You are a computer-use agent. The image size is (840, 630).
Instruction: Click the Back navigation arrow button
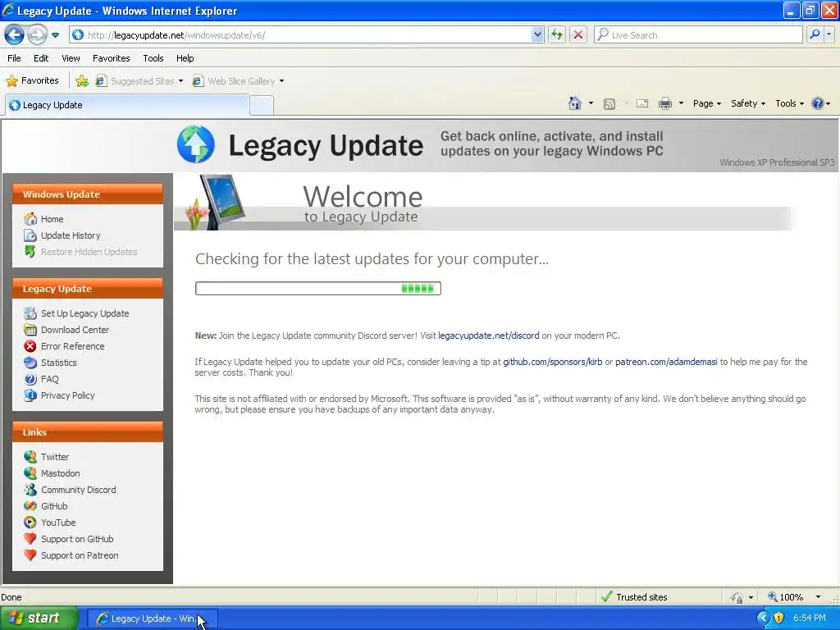tap(15, 34)
